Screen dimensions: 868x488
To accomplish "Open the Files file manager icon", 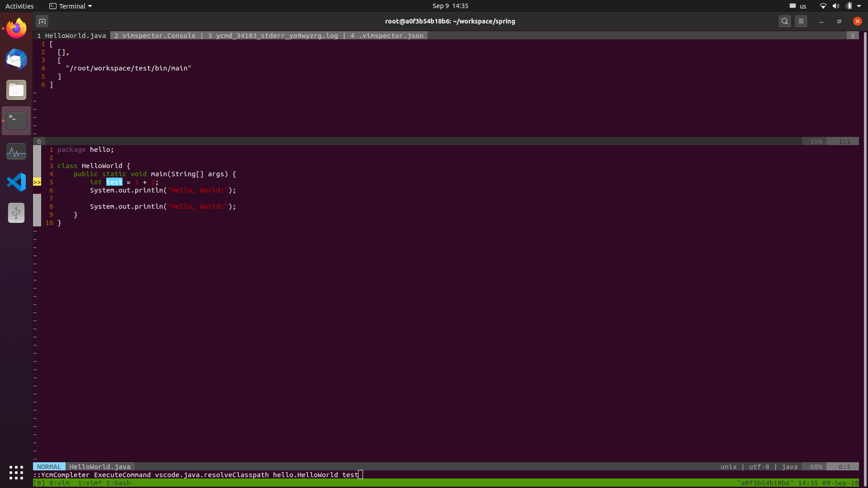I will [x=16, y=89].
